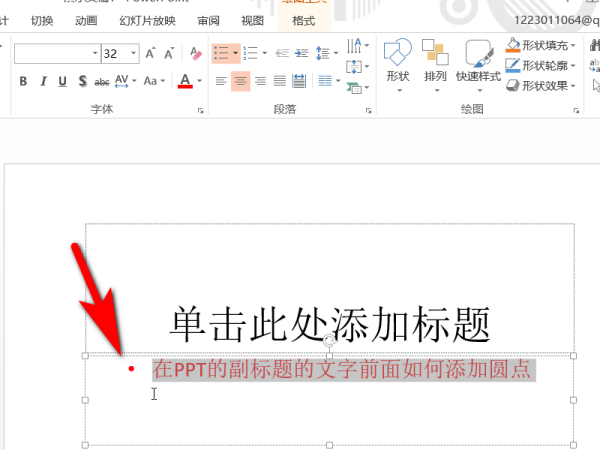Open 排列 arrange menu
Viewport: 600px width, 450px height.
pos(435,66)
